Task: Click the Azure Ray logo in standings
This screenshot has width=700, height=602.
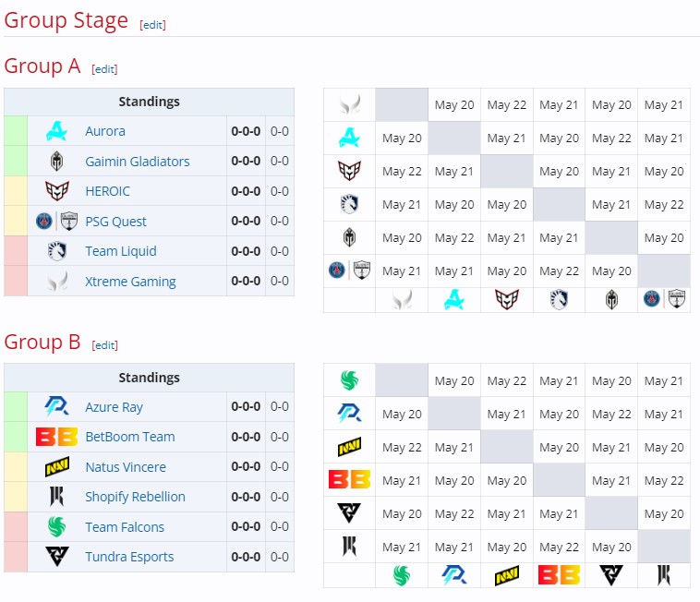Action: [56, 407]
